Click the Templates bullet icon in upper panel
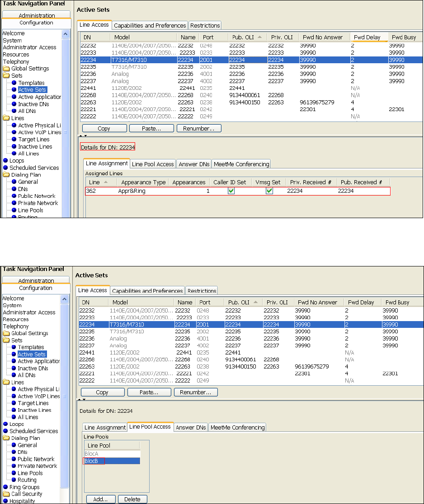This screenshot has width=424, height=504. pyautogui.click(x=14, y=83)
